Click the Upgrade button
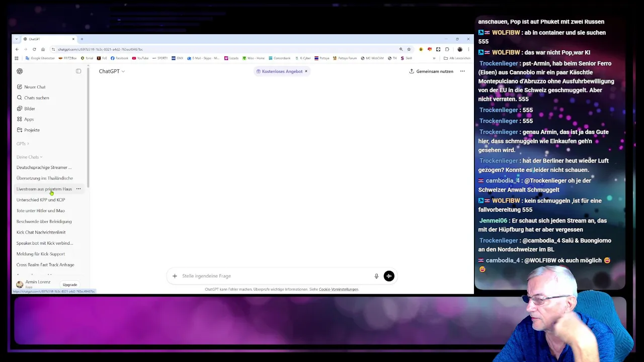644x362 pixels. click(x=70, y=285)
